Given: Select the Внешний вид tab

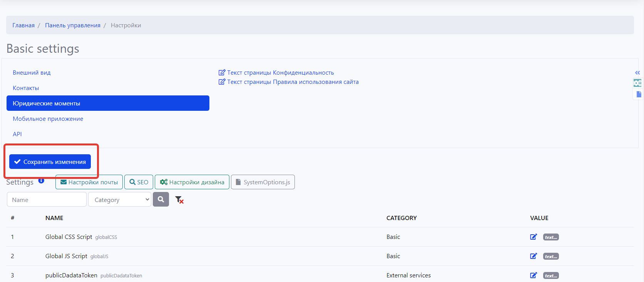Looking at the screenshot, I should click(32, 73).
